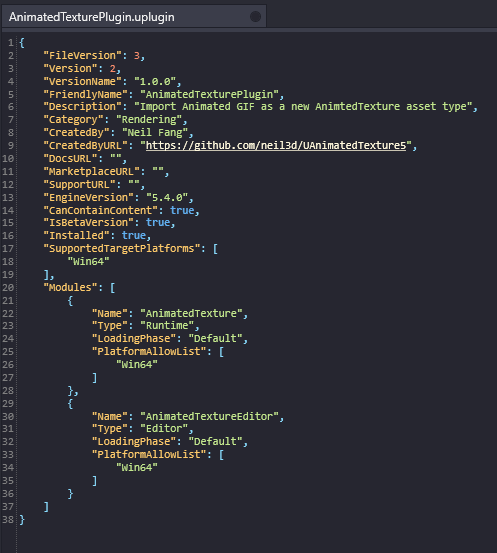Click the opening brace on line 1
The height and width of the screenshot is (553, 497).
(22, 43)
